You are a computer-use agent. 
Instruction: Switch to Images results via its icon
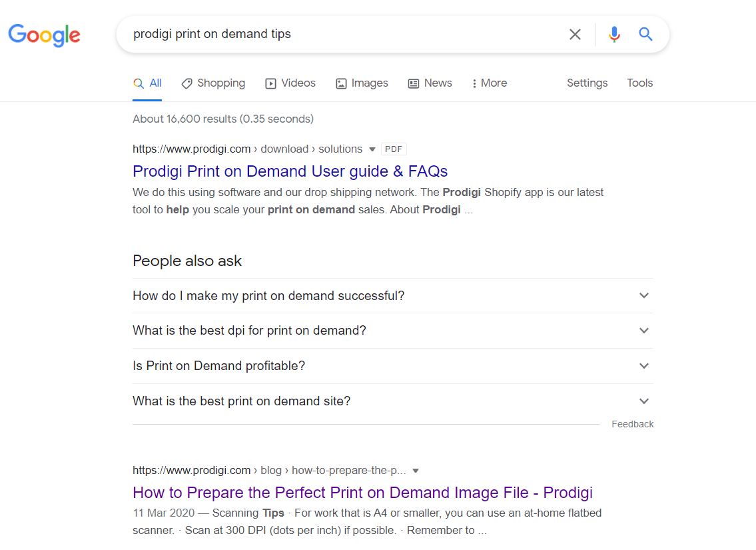[x=342, y=83]
